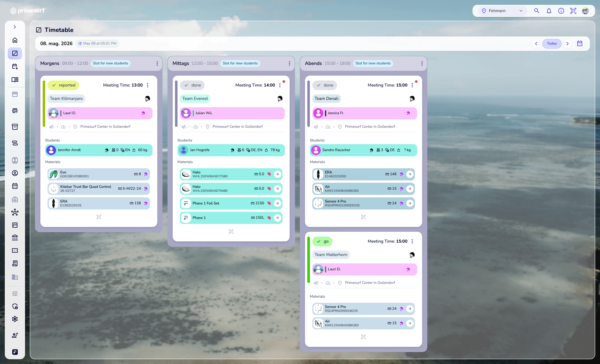The height and width of the screenshot is (364, 600).
Task: Open the bank building sidebar icon
Action: (15, 237)
